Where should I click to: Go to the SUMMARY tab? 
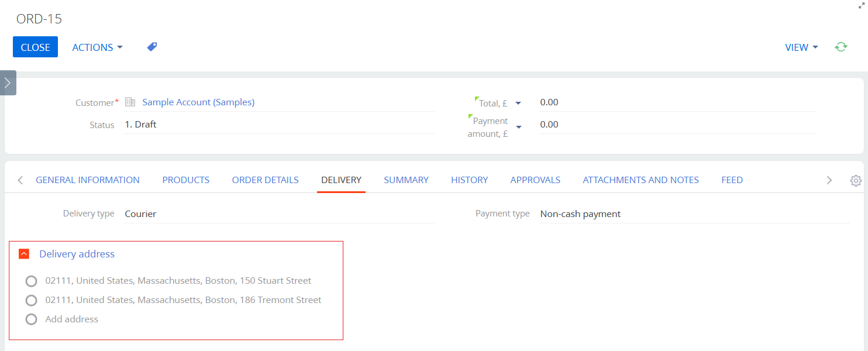407,180
